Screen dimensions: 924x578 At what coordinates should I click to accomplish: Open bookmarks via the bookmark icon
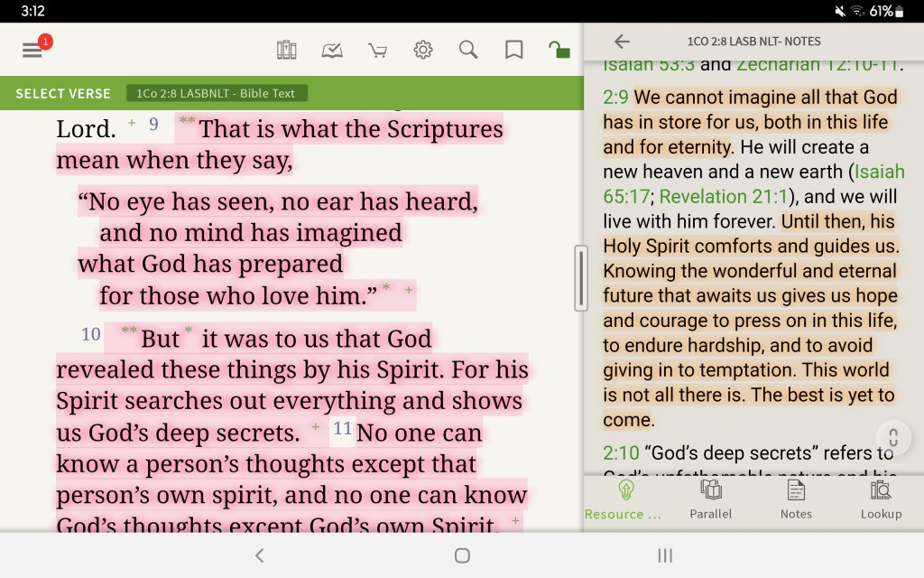[513, 50]
